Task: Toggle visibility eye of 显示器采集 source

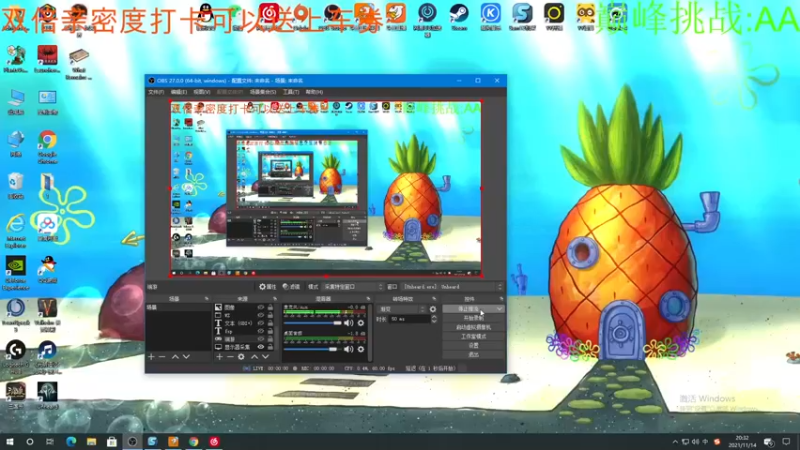Action: pos(261,347)
